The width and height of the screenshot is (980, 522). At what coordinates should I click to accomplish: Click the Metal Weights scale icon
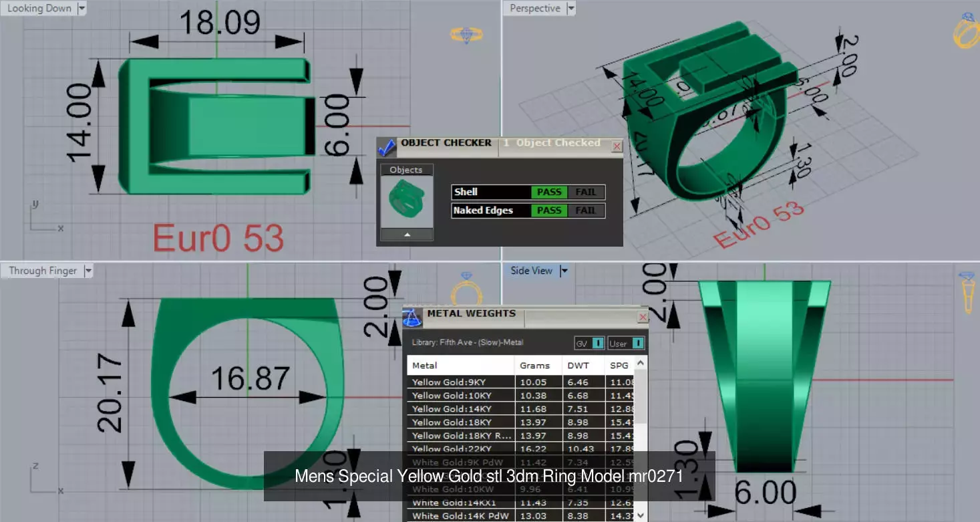[412, 317]
